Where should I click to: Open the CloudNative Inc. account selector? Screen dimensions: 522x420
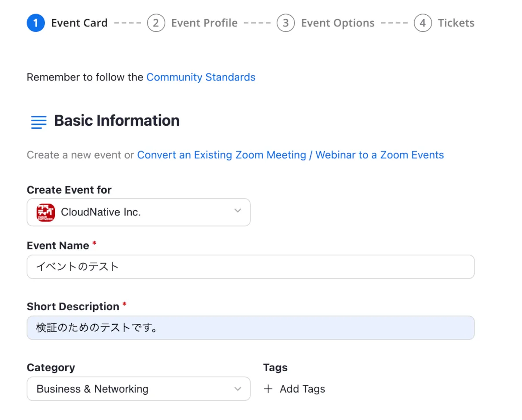coord(139,212)
